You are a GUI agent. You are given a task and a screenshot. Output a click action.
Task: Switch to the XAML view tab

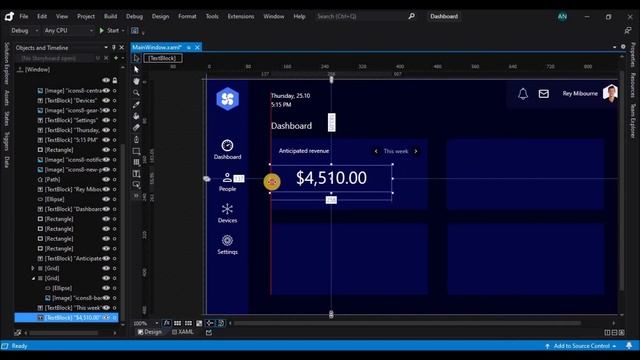pos(183,332)
